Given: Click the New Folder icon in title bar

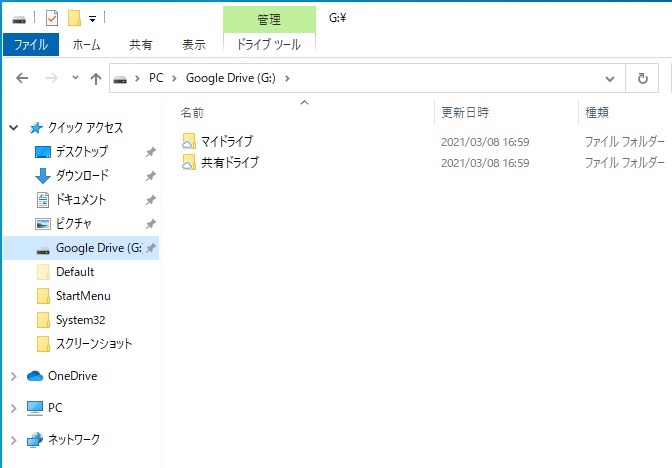Looking at the screenshot, I should tap(74, 18).
